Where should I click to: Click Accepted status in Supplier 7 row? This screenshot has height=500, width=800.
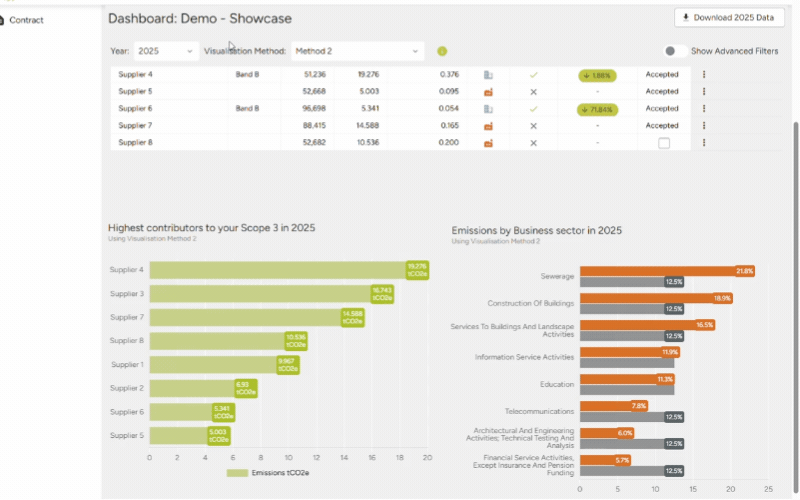click(662, 126)
